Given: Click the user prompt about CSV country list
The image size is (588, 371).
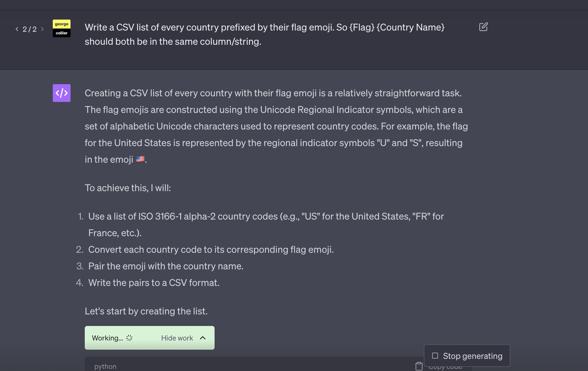Looking at the screenshot, I should 264,34.
